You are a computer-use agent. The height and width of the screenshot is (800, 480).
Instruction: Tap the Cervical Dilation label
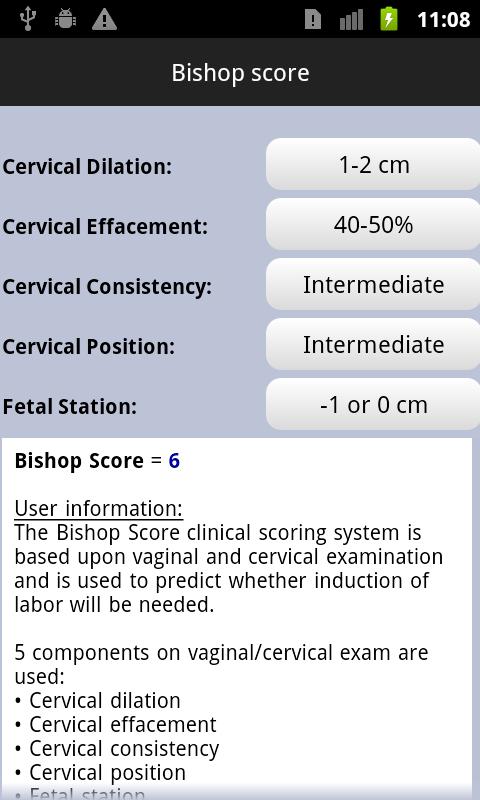point(87,167)
